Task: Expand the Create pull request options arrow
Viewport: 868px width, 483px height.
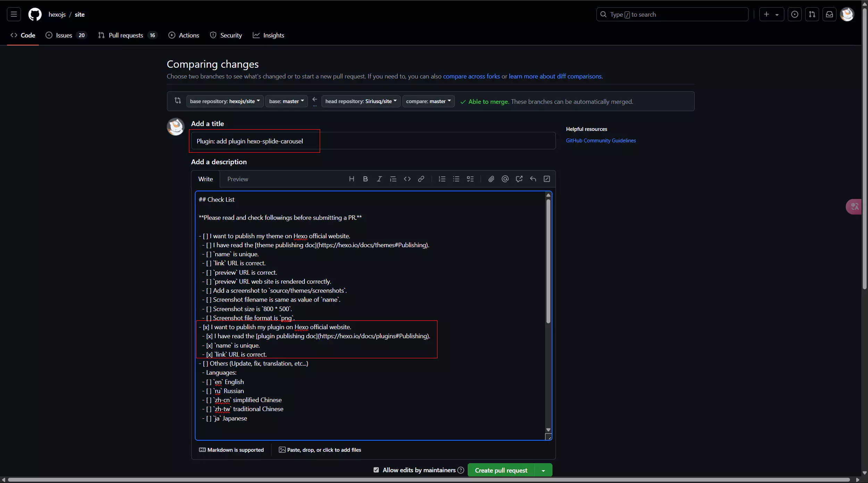Action: (543, 470)
